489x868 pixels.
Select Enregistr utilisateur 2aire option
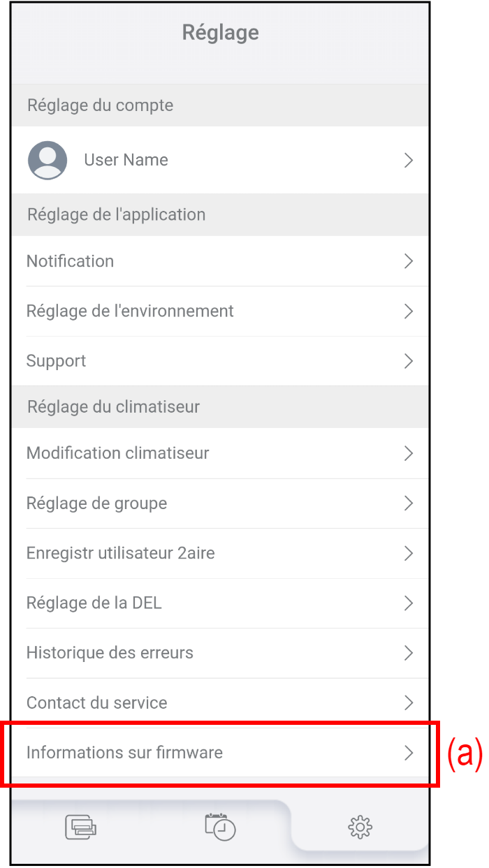120,554
